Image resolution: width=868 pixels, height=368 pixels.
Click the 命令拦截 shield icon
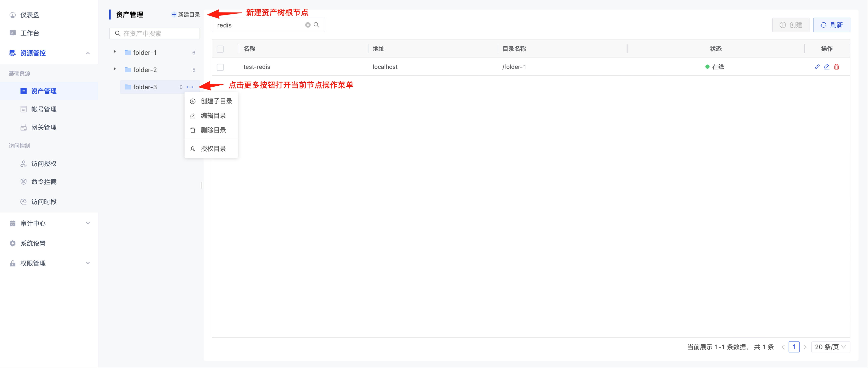(x=24, y=182)
